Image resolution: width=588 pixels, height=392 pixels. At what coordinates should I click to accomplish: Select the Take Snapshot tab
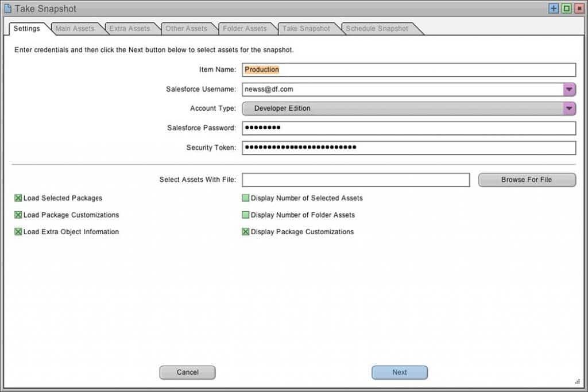307,29
